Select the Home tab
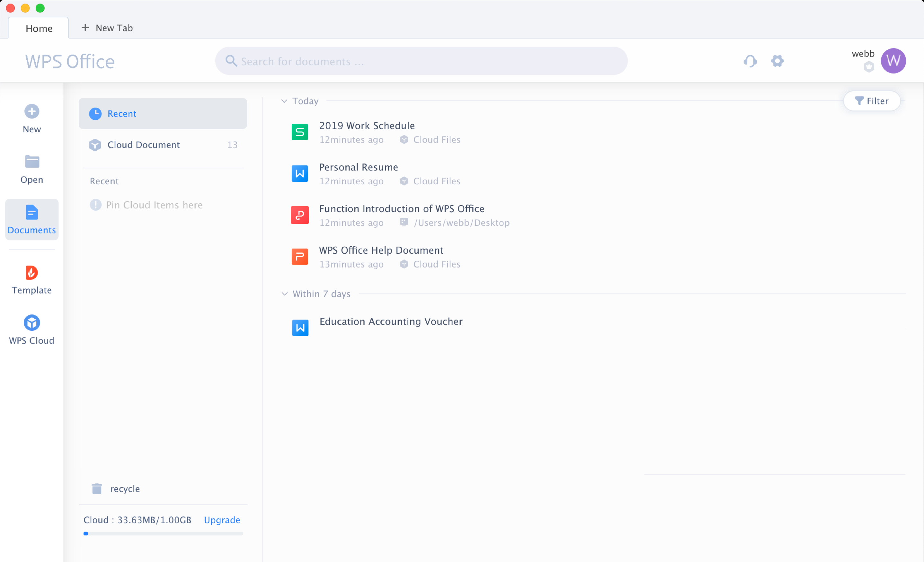This screenshot has width=924, height=562. [38, 27]
